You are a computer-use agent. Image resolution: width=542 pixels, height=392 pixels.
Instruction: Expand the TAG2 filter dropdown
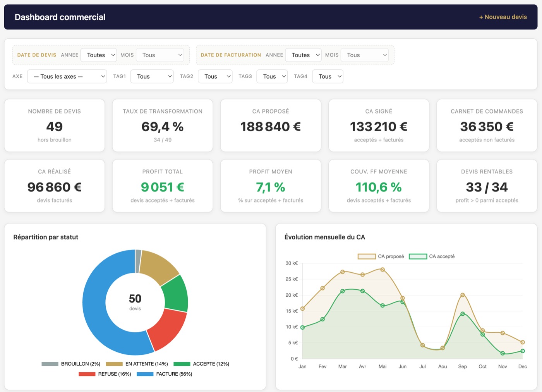pos(215,76)
